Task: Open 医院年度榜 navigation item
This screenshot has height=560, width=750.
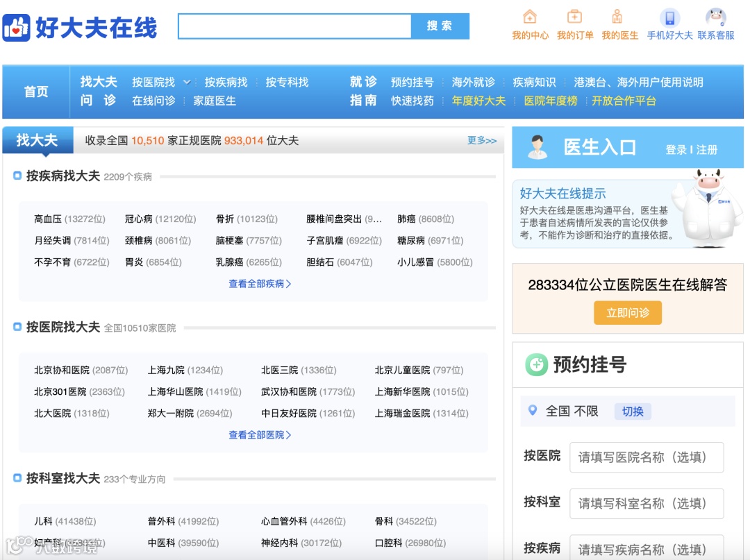Action: pyautogui.click(x=551, y=101)
